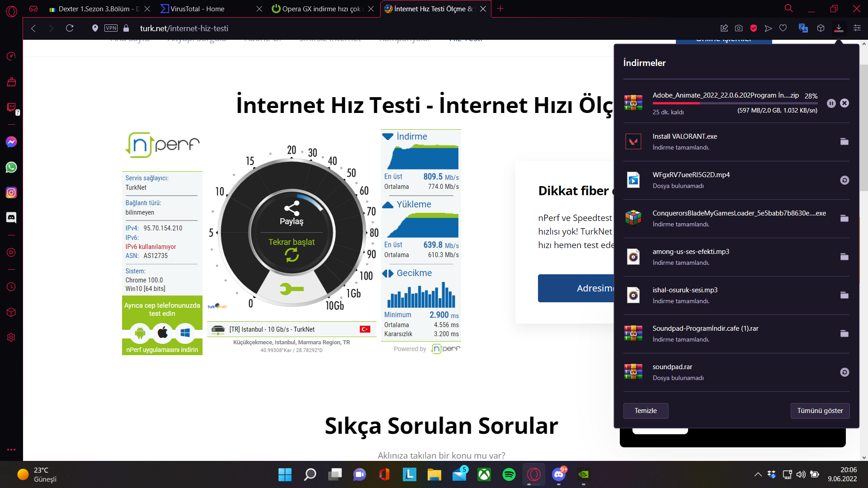
Task: Open the Easy Setup menu icon
Action: 857,28
